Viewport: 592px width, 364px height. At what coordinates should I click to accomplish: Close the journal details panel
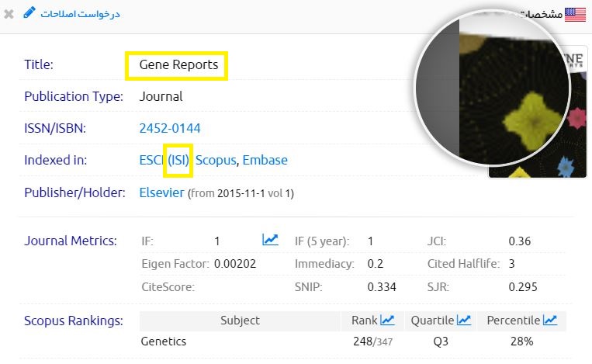[x=9, y=14]
